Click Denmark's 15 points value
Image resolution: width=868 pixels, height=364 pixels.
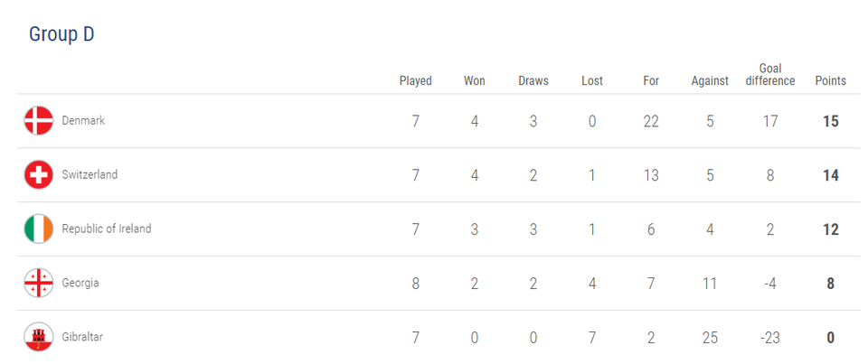[x=831, y=121]
